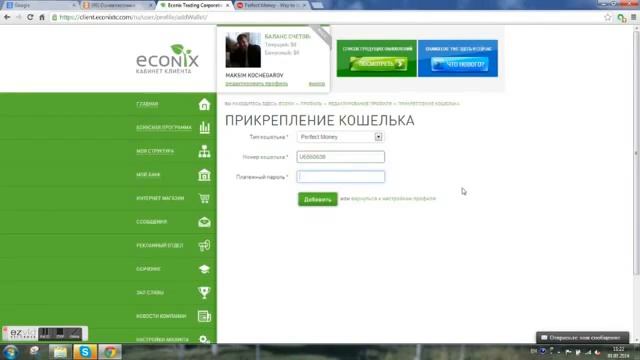The height and width of the screenshot is (360, 640).
Task: Click the ezvid recorder widget
Action: 44,334
